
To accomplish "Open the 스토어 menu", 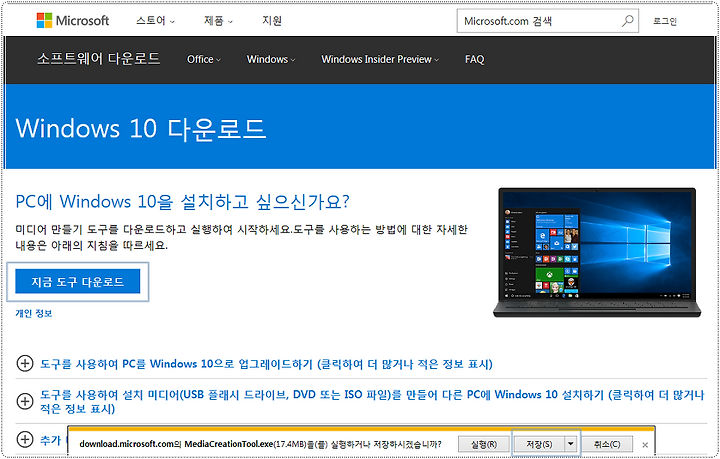I will click(155, 21).
